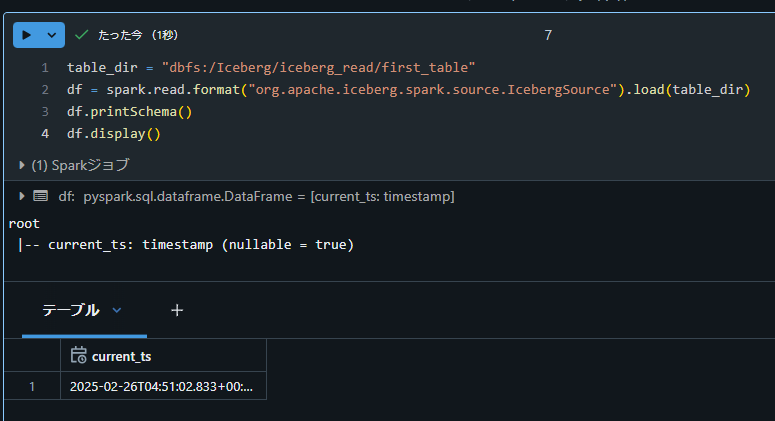Click code line 1 defining table_dir
The width and height of the screenshot is (775, 421).
(271, 68)
